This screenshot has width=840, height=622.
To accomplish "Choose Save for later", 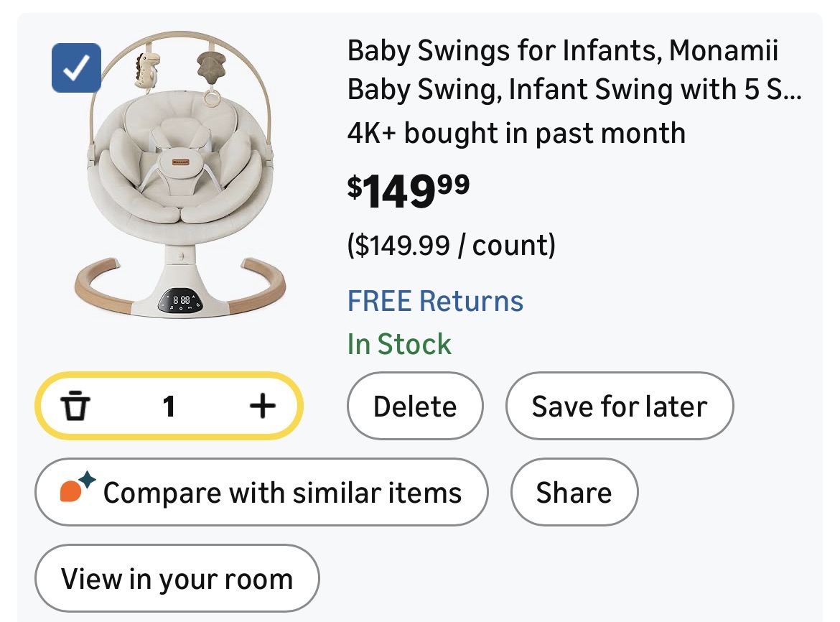I will click(619, 407).
